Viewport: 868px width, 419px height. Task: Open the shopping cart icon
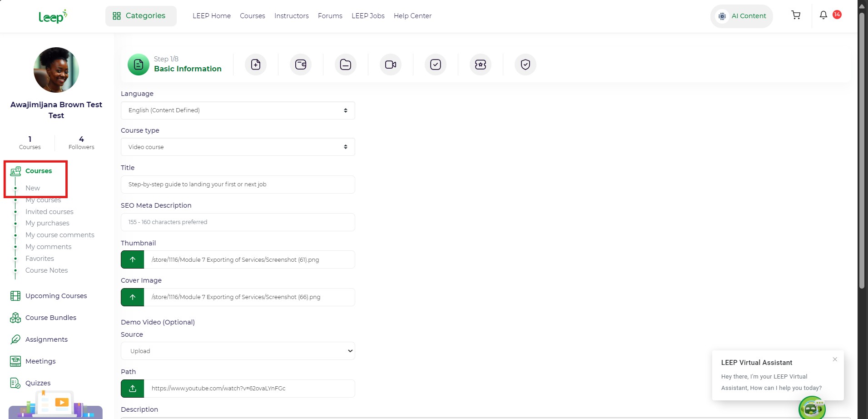(x=796, y=15)
